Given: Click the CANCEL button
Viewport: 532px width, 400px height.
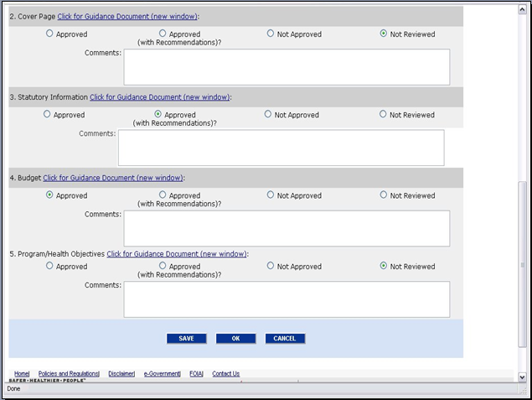Looking at the screenshot, I should point(285,339).
